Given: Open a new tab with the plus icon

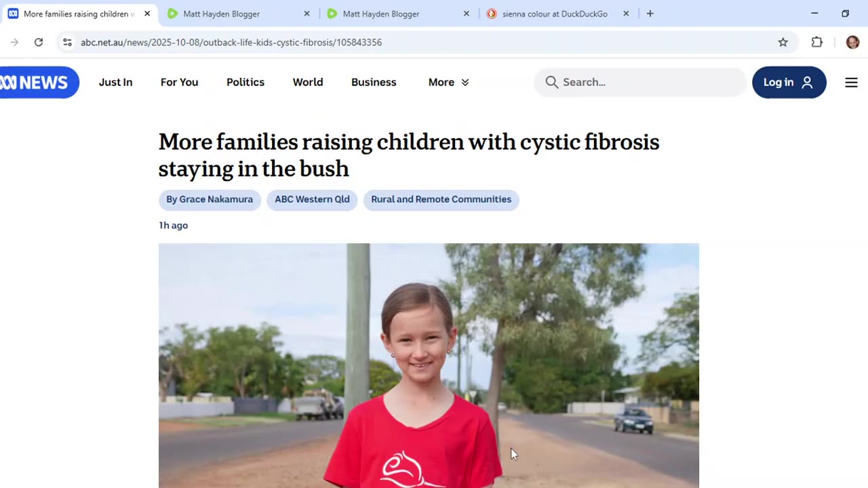Looking at the screenshot, I should [x=650, y=14].
